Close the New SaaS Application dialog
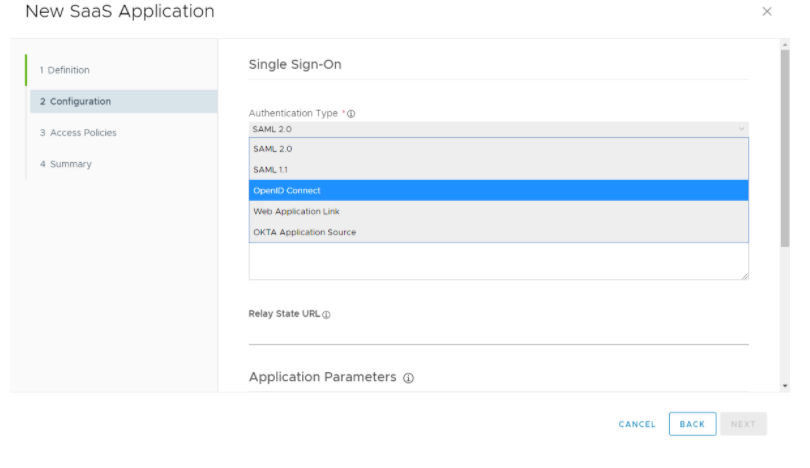 pos(767,11)
